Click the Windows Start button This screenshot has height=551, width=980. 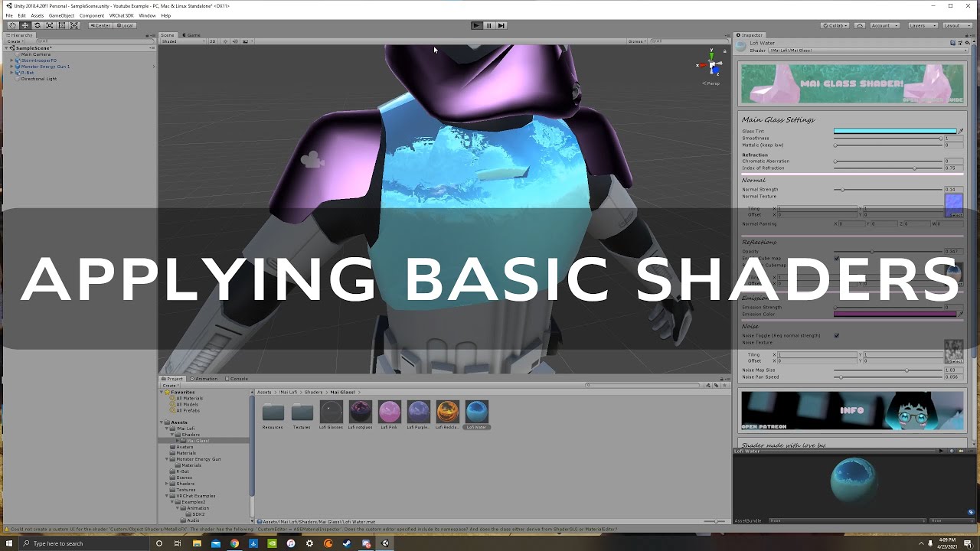(9, 543)
